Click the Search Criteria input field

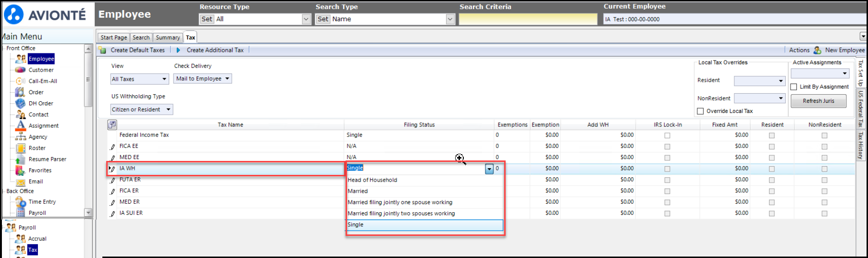click(x=528, y=19)
